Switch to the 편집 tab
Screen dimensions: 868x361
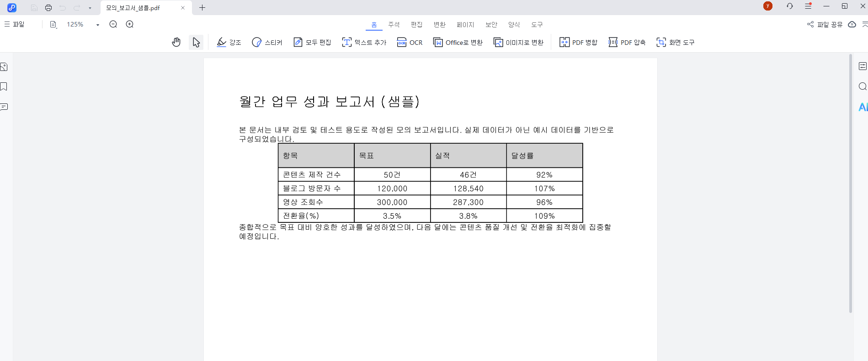pyautogui.click(x=416, y=25)
